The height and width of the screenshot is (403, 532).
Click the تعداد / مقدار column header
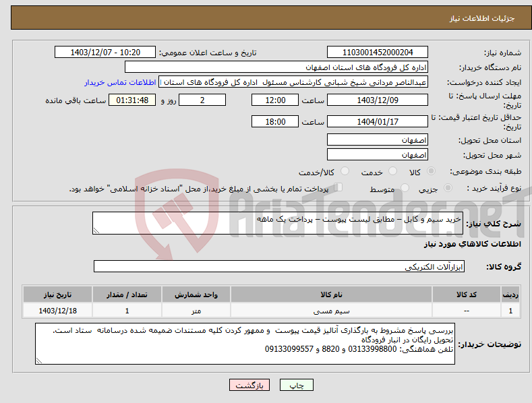(127, 294)
